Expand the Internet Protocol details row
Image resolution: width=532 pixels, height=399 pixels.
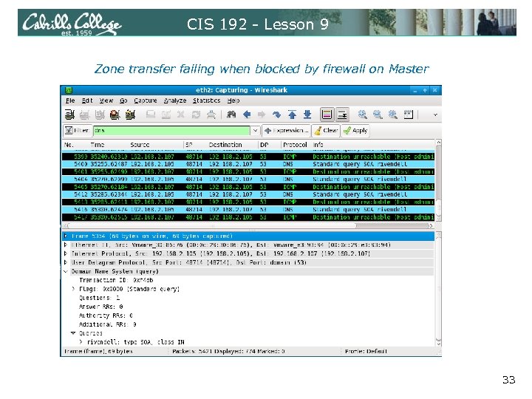click(66, 253)
